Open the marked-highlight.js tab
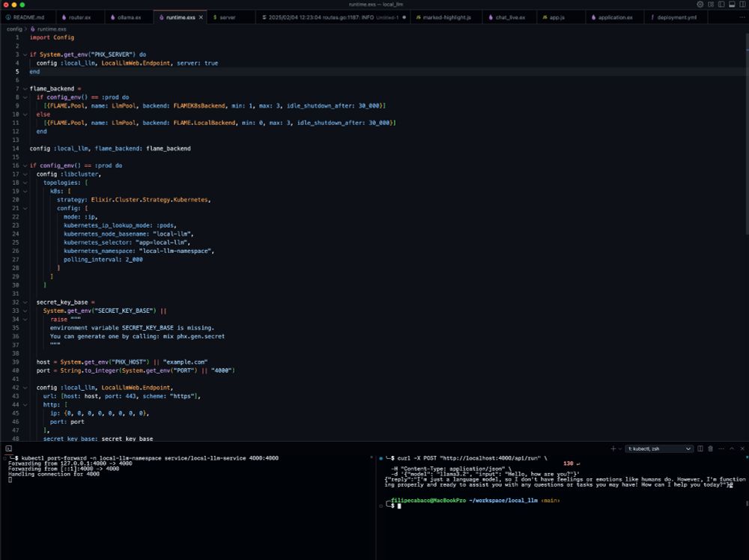The image size is (749, 560). tap(446, 17)
